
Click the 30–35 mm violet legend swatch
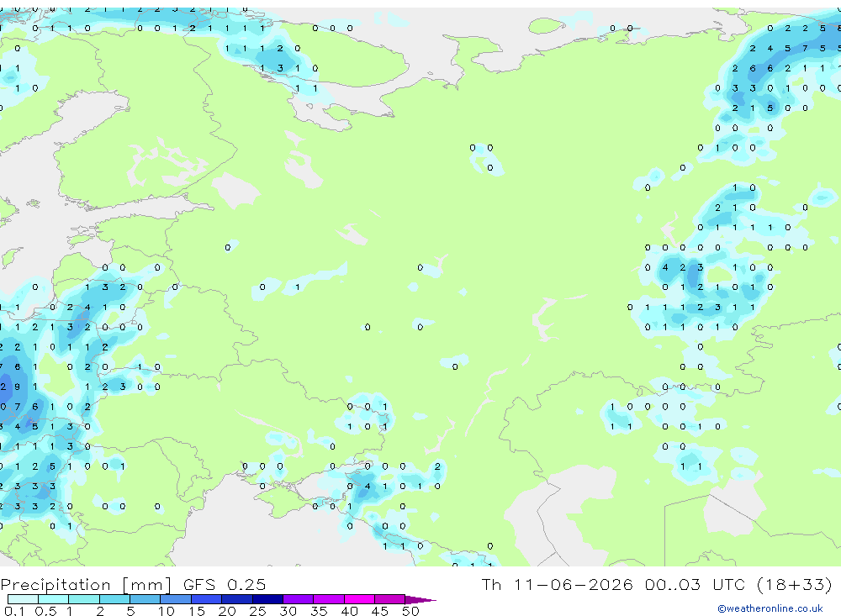[299, 599]
